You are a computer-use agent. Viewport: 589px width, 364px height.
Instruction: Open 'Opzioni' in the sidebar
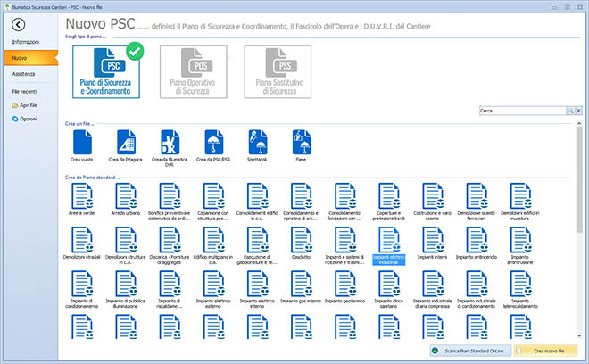click(x=29, y=119)
